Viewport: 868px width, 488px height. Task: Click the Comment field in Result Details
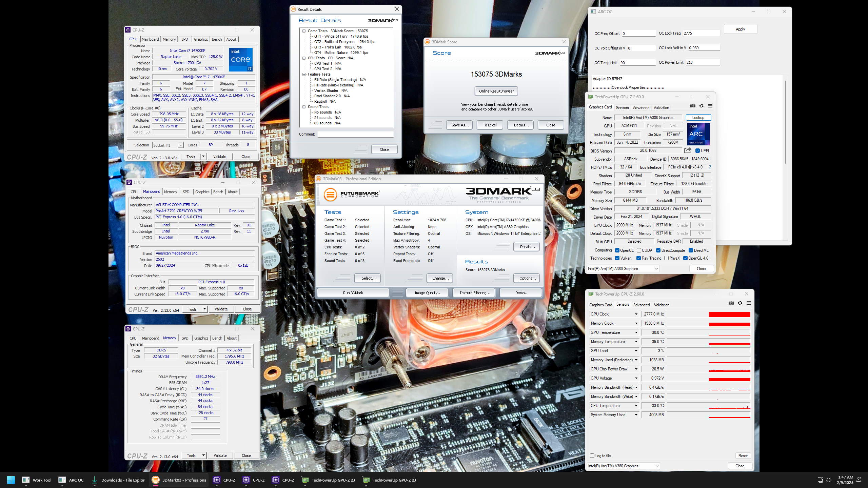point(355,134)
